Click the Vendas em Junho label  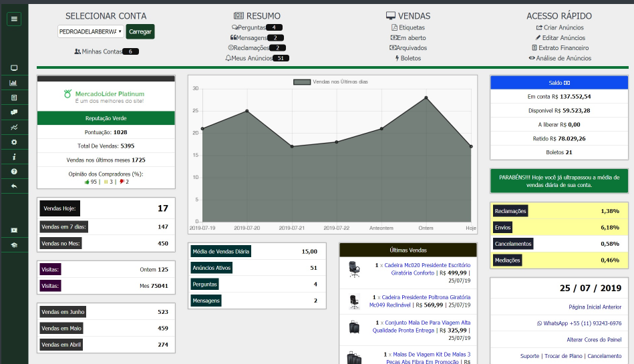[x=63, y=312]
